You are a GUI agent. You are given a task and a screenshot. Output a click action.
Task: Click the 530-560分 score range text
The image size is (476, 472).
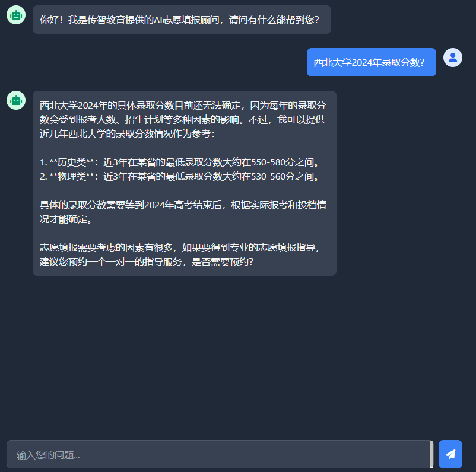[272, 177]
